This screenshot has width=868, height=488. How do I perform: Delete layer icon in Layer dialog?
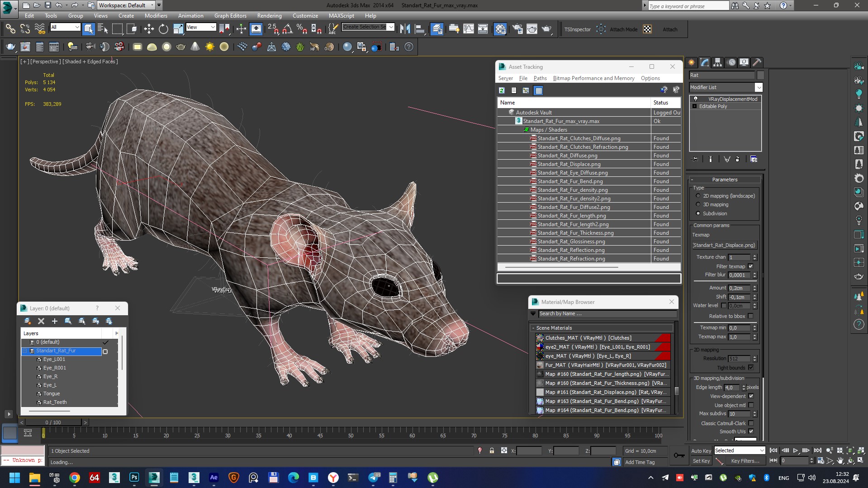pyautogui.click(x=41, y=321)
